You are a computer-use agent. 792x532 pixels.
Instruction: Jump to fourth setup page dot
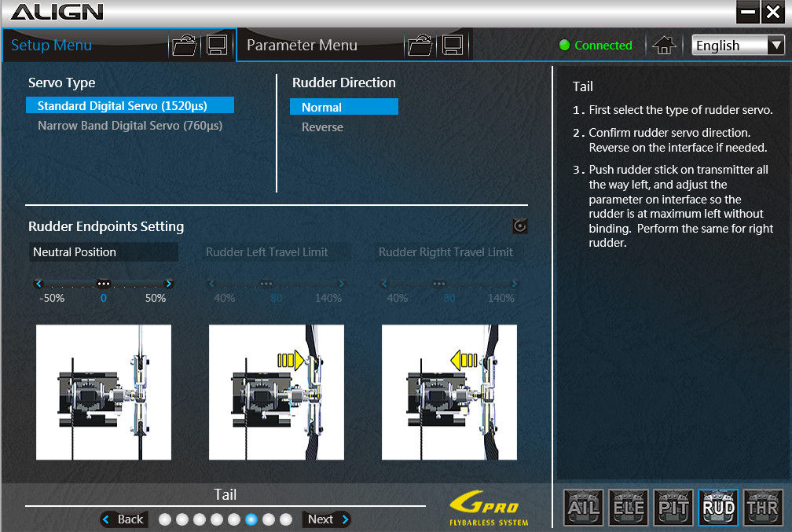[217, 519]
